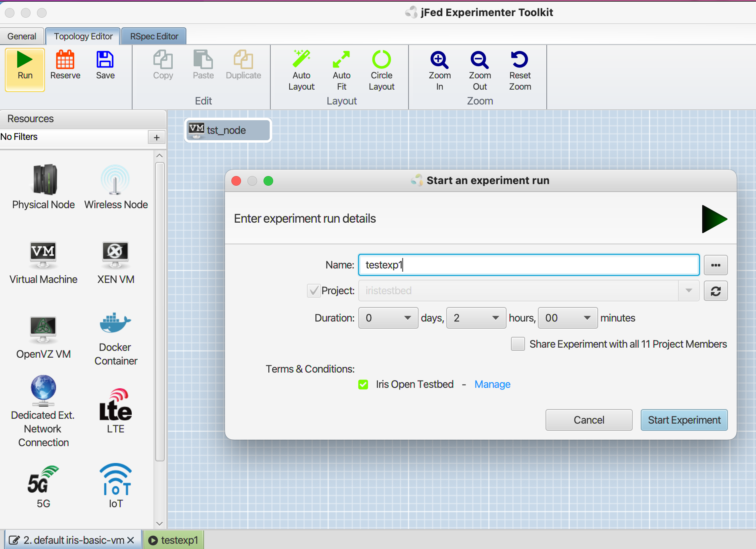Click the Reset Zoom icon

click(520, 60)
